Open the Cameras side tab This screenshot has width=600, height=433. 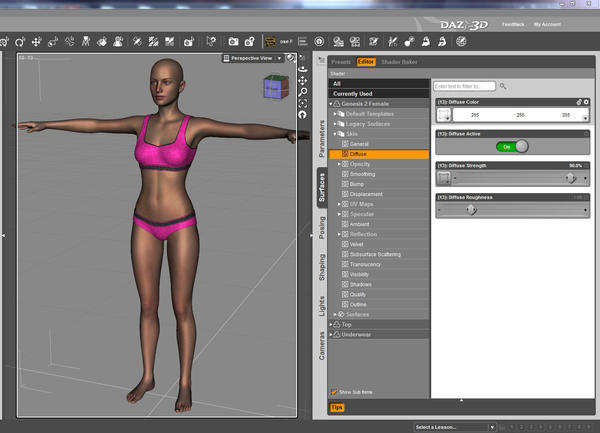[x=322, y=346]
